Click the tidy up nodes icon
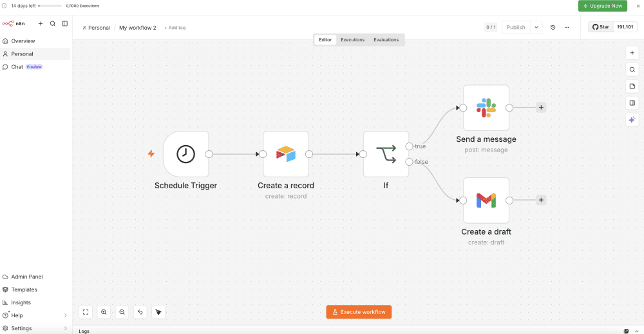The height and width of the screenshot is (334, 644). (158, 312)
